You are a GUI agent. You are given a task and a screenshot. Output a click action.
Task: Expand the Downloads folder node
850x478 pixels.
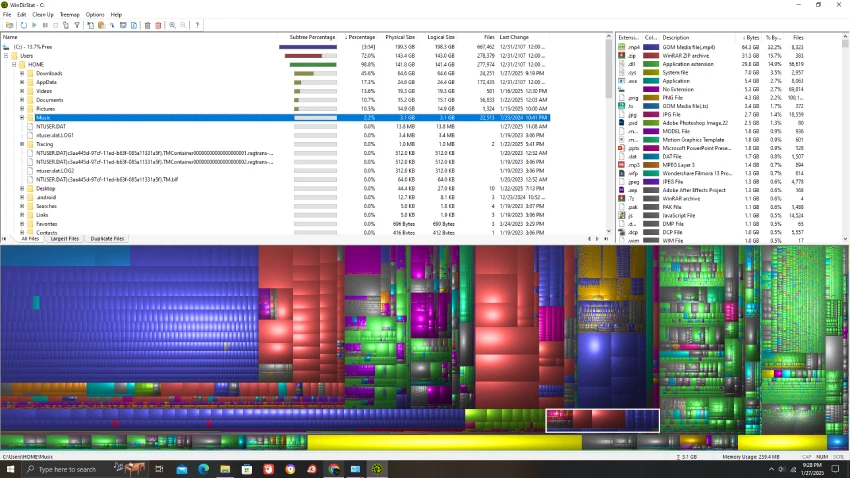22,73
